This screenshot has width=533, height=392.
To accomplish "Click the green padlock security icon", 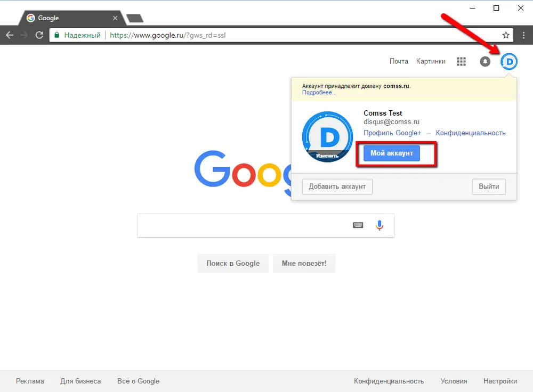I will click(57, 35).
